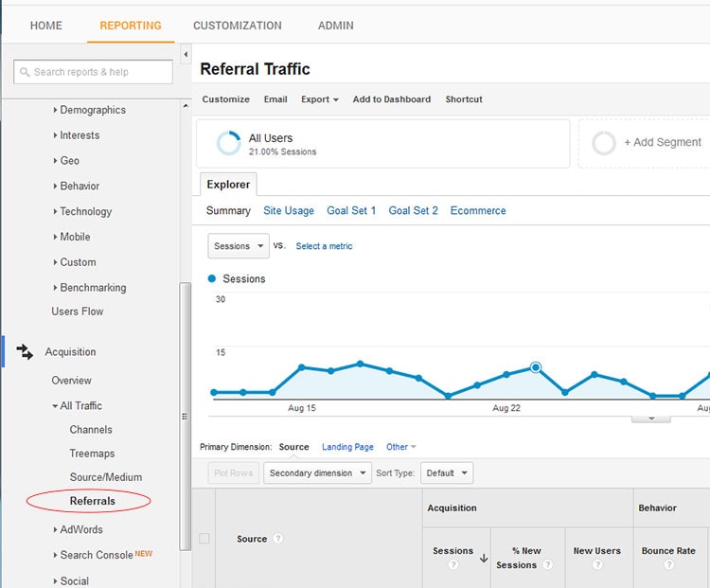Open the CUSTOMIZATION tab
Viewport: 710px width, 588px height.
coord(238,26)
